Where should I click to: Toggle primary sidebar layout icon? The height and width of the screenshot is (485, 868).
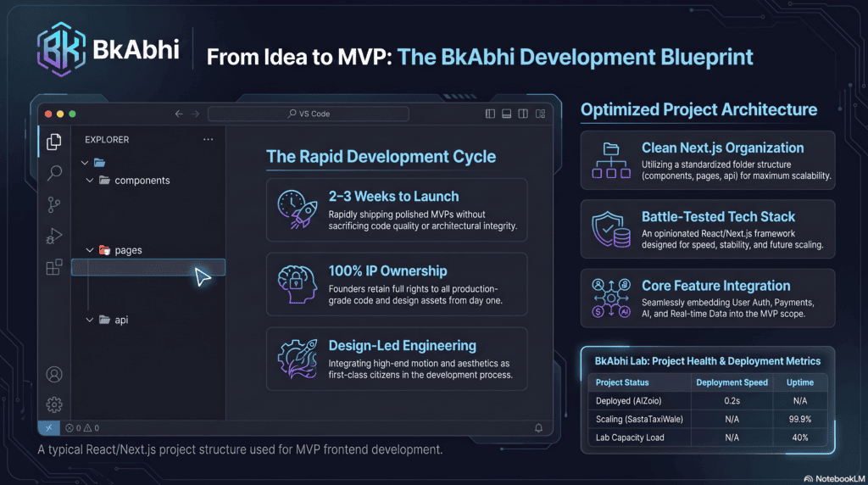(x=490, y=114)
